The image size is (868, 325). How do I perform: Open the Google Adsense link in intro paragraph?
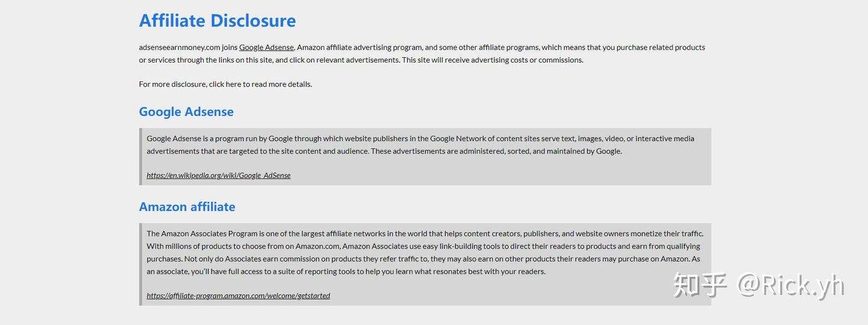point(266,47)
